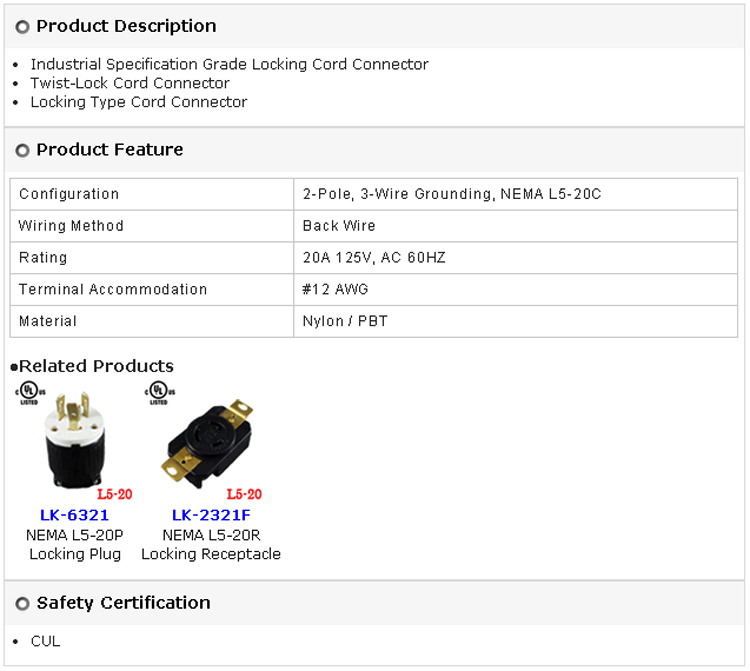Screen dimensions: 750x671
Task: Click the circle icon beside Product Feature
Action: 22,151
